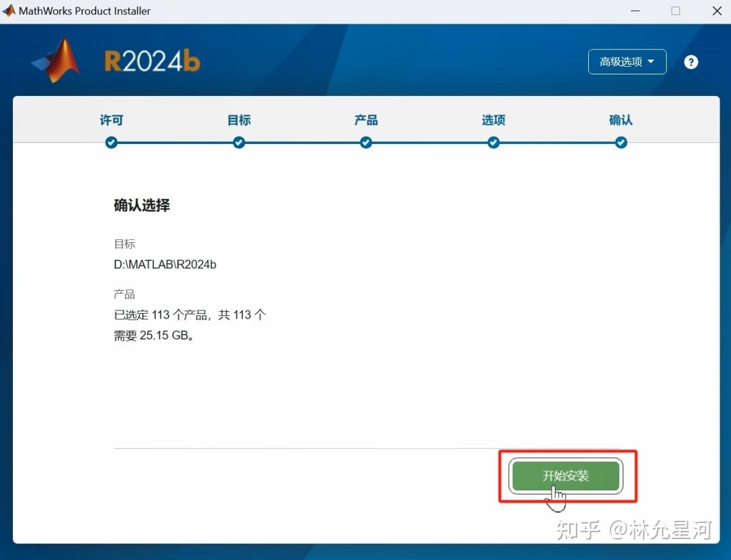
Task: Switch to the 许可 step
Action: click(x=111, y=120)
